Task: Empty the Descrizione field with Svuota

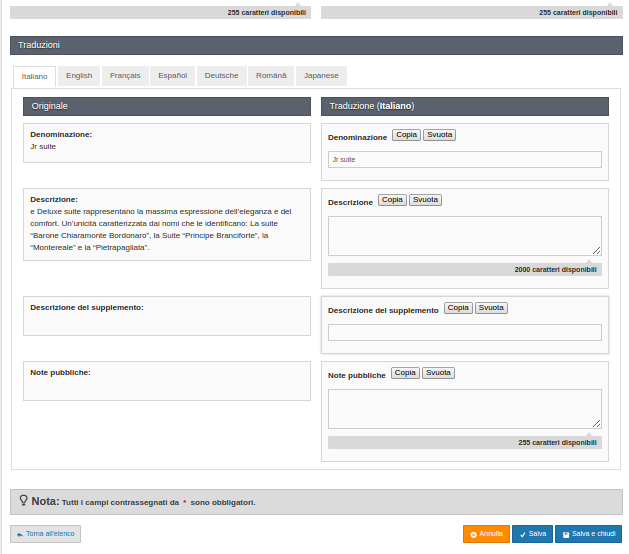Action: pos(425,200)
